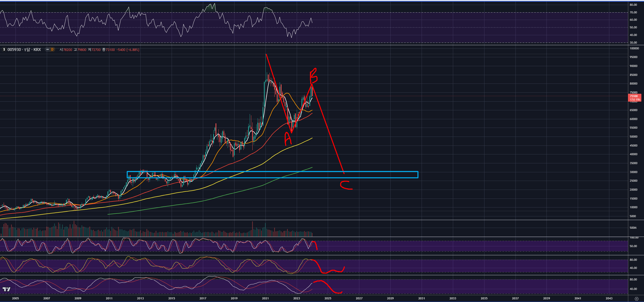The width and height of the screenshot is (644, 302).
Task: Click the -5400 (-6.88%) change value
Action: click(x=128, y=50)
